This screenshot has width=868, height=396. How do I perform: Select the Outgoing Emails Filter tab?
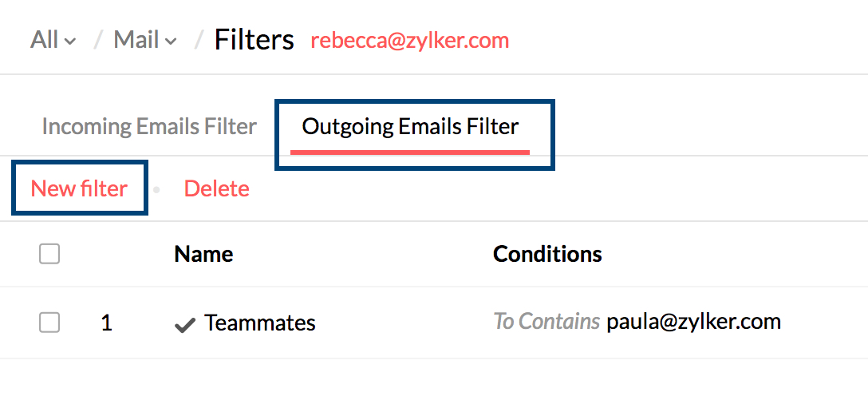click(410, 126)
